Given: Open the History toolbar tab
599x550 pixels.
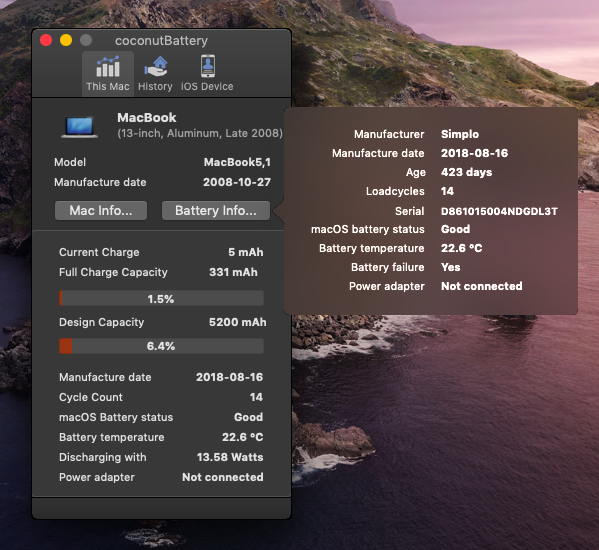Looking at the screenshot, I should tap(155, 74).
